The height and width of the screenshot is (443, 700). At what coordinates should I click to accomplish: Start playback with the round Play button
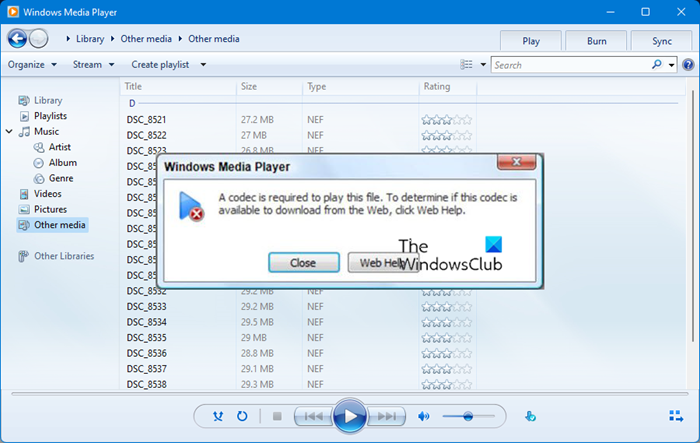[x=350, y=416]
